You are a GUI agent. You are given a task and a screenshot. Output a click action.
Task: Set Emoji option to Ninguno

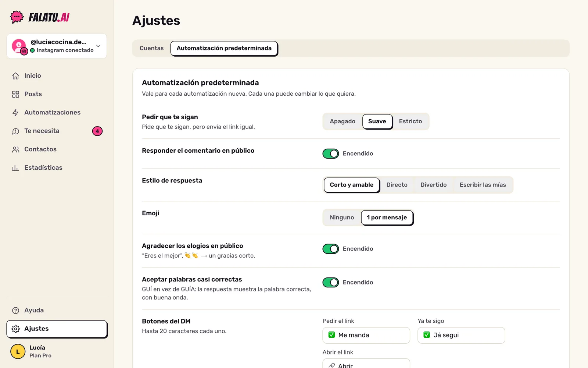tap(342, 217)
